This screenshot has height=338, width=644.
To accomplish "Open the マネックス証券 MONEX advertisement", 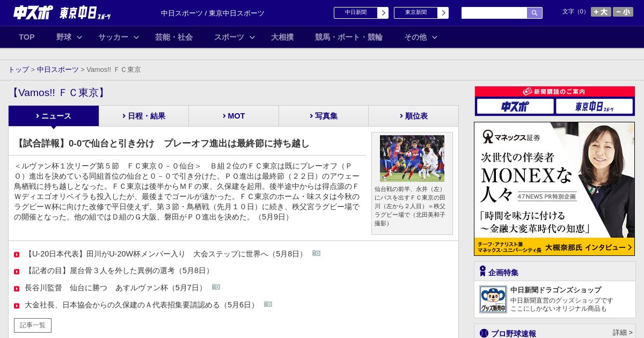I will [x=554, y=189].
